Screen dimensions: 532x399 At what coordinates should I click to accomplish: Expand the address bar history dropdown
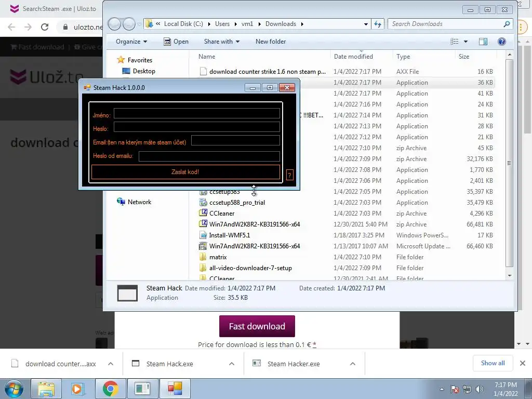click(x=365, y=24)
